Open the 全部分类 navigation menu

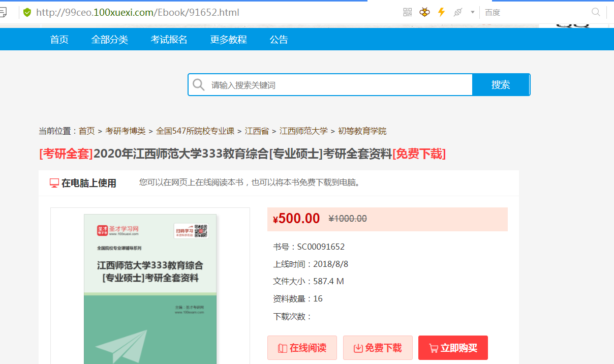110,39
